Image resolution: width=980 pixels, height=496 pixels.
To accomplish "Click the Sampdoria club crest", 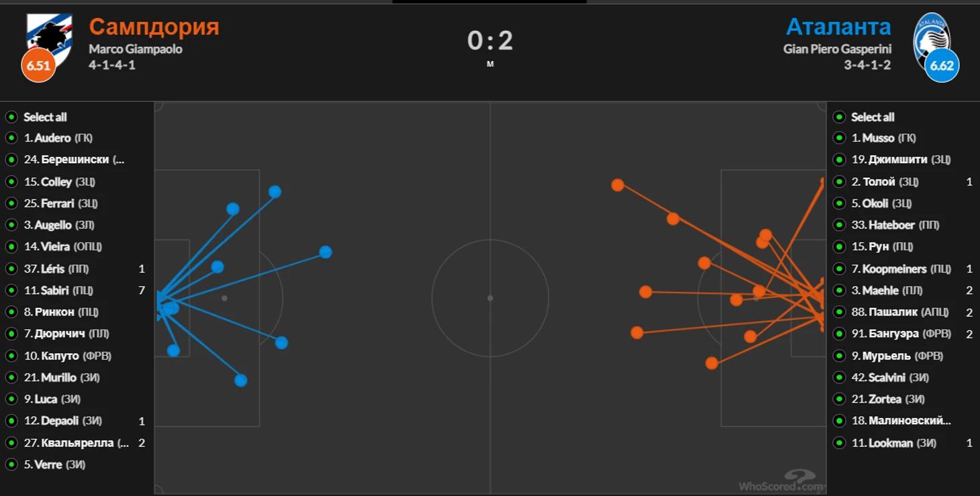I will point(49,39).
